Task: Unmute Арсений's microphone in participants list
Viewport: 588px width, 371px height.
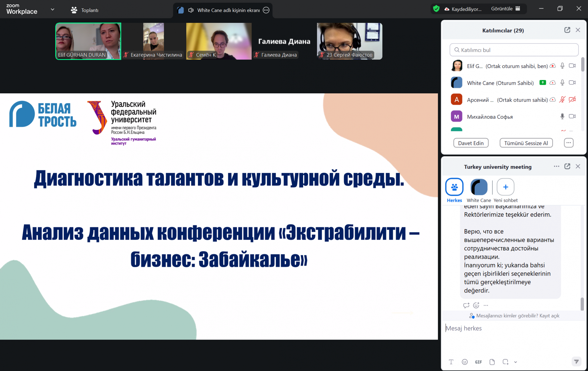Action: tap(562, 100)
